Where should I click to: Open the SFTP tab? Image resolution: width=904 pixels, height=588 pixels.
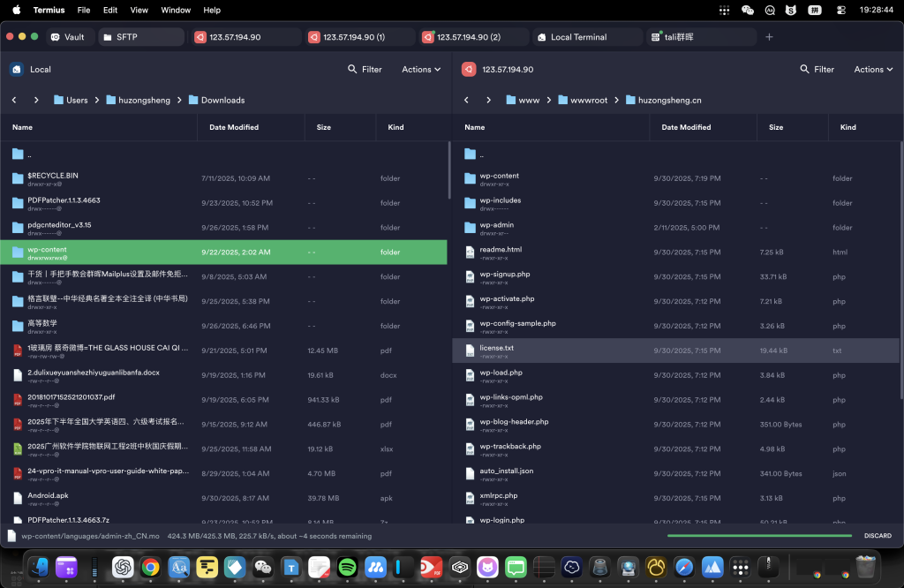pyautogui.click(x=126, y=37)
